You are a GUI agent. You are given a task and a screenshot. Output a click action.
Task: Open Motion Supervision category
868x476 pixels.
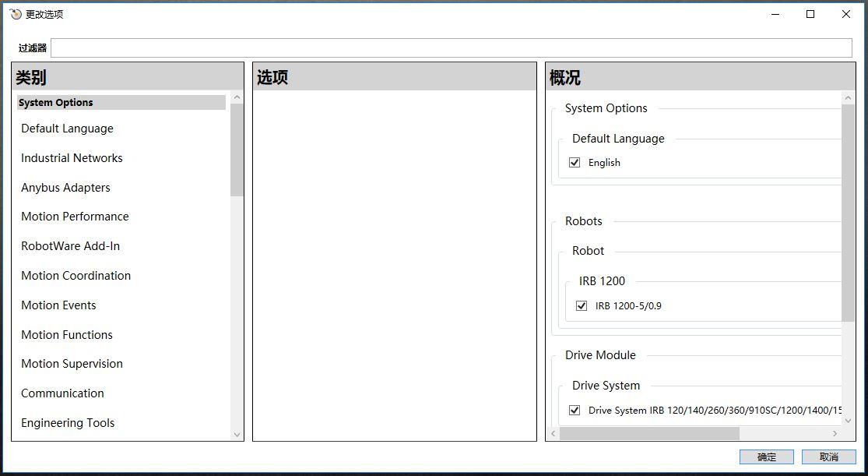pyautogui.click(x=72, y=364)
